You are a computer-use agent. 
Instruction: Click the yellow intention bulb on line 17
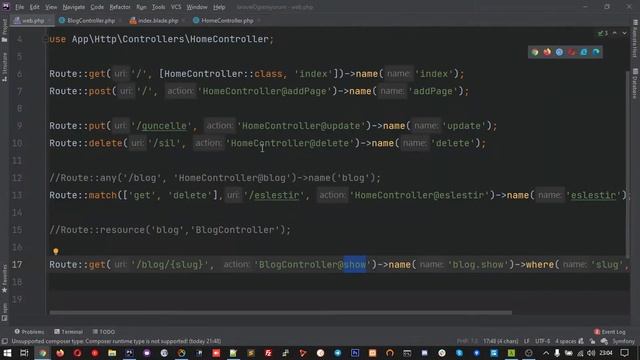click(x=56, y=251)
